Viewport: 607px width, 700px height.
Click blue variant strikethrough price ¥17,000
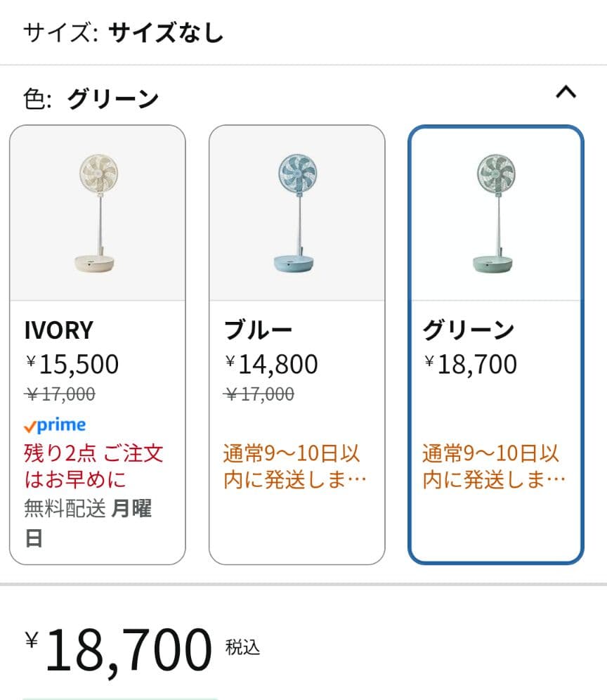259,394
